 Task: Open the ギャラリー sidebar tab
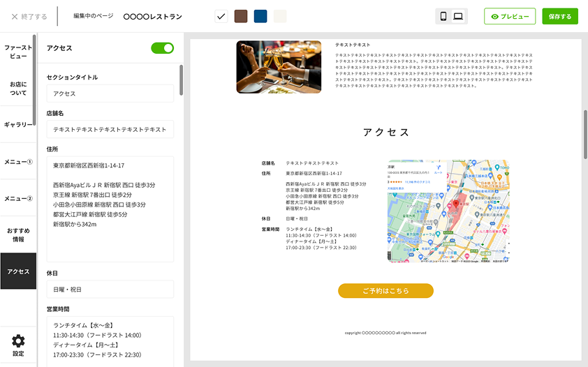point(18,124)
